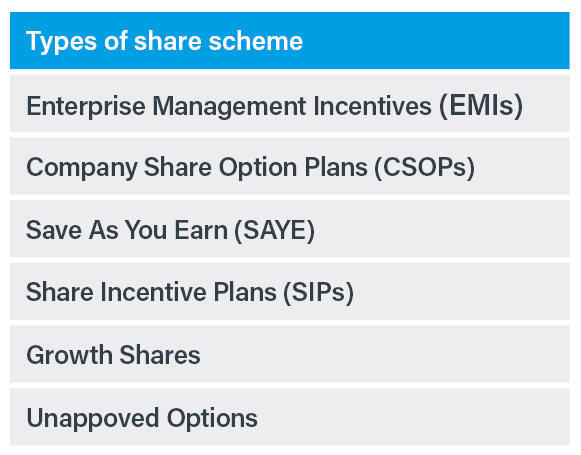Select Save As You Earn (SAYE) row

[290, 229]
